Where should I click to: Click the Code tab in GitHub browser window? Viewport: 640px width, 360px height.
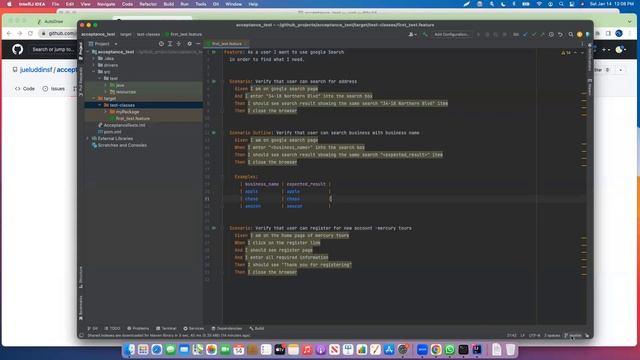25,89
